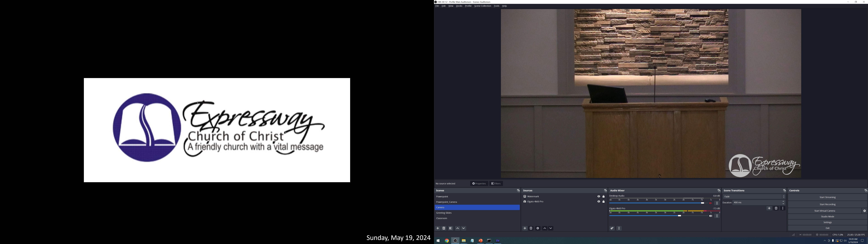Add a new scene with the plus button

click(x=438, y=228)
